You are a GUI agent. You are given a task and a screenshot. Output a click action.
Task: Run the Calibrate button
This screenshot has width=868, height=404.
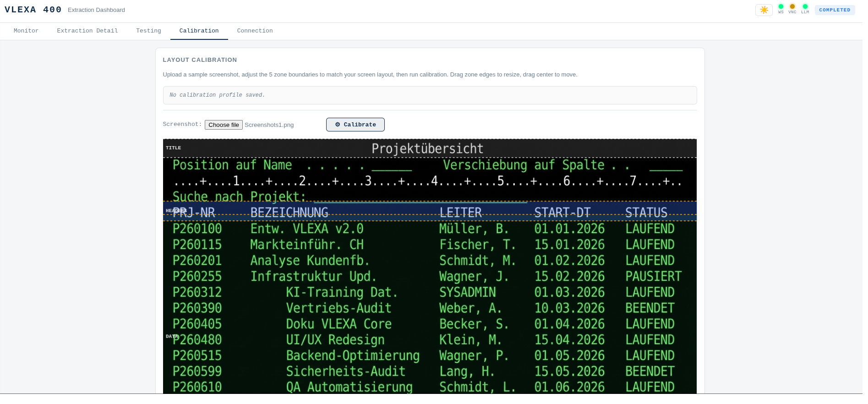pyautogui.click(x=355, y=125)
